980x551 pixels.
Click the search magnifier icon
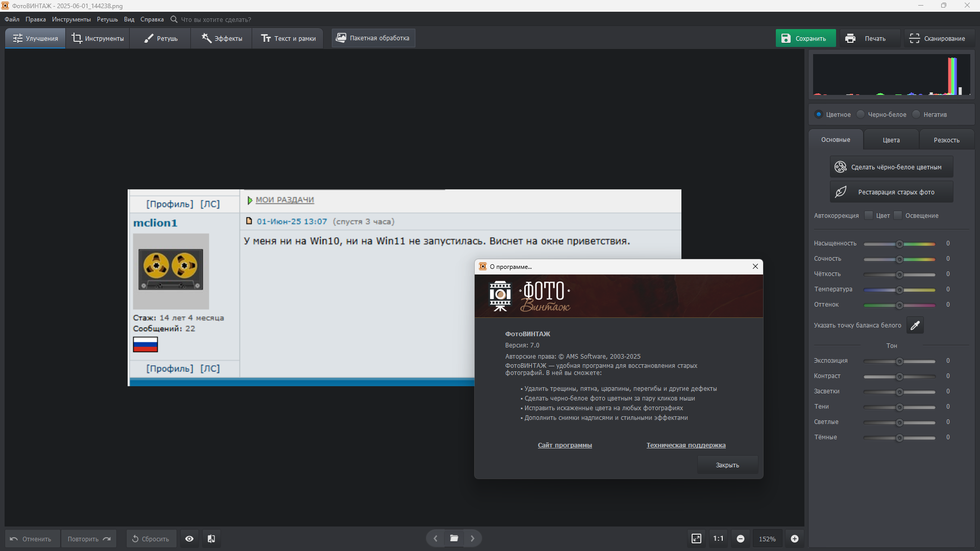(x=174, y=19)
